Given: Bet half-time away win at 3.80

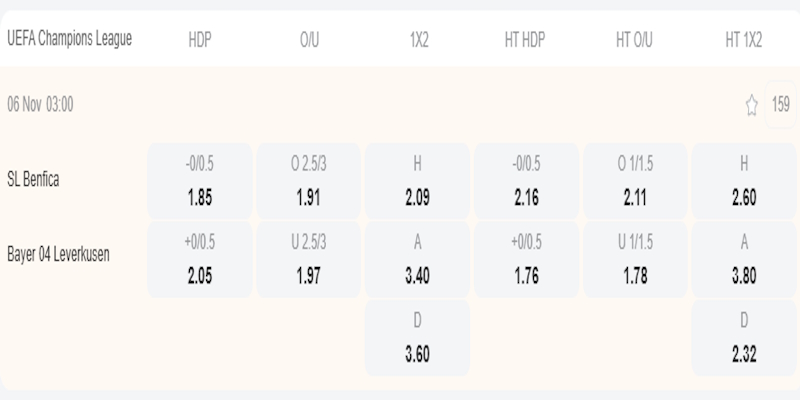Looking at the screenshot, I should tap(744, 259).
